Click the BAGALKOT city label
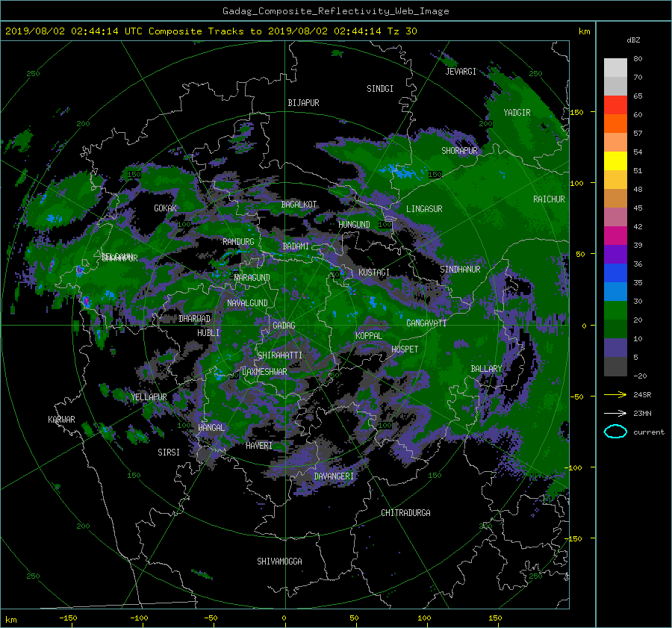Image resolution: width=672 pixels, height=628 pixels. click(299, 205)
